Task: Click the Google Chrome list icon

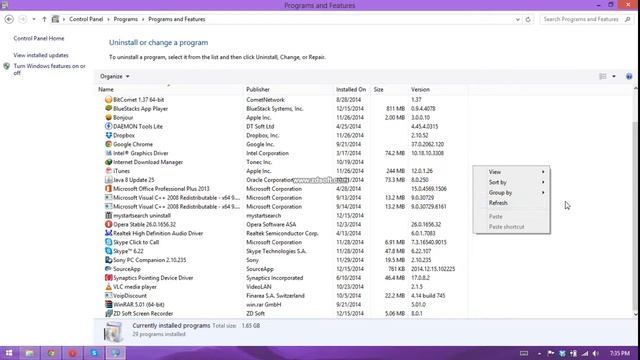Action: (108, 144)
